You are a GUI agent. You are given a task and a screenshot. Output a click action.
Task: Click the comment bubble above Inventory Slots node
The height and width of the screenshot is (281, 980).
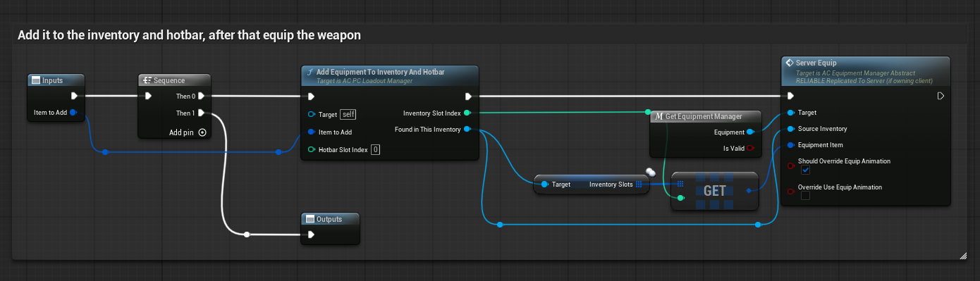651,171
